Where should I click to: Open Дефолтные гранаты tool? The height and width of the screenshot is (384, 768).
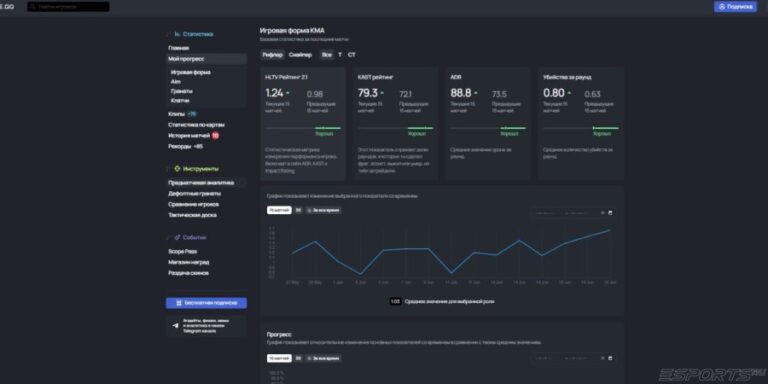tap(194, 193)
